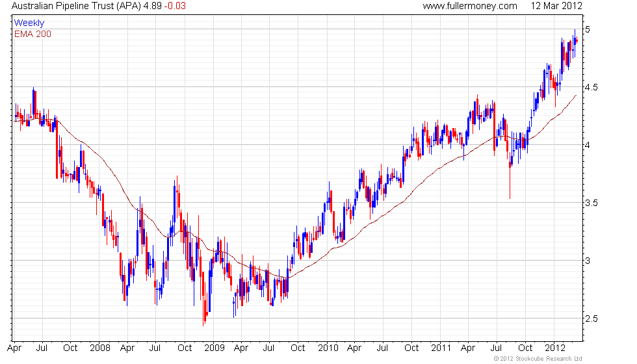Click the 4.5 price axis label

pyautogui.click(x=591, y=87)
